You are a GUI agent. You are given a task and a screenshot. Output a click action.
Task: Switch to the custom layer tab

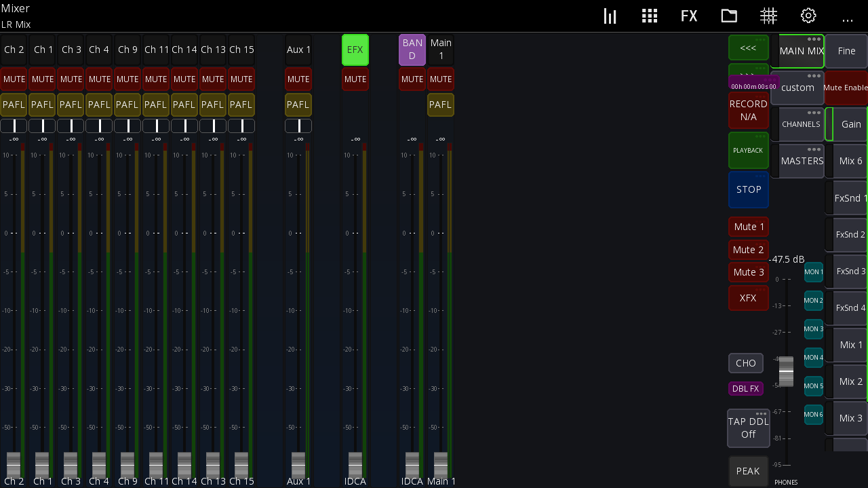tap(798, 88)
